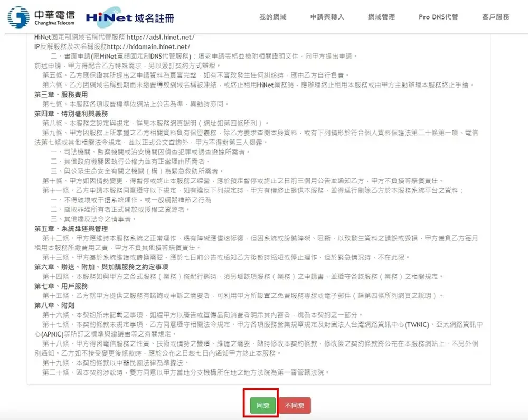Screen dimensions: 528x420
Task: Open the 客戶服務 menu
Action: [496, 17]
